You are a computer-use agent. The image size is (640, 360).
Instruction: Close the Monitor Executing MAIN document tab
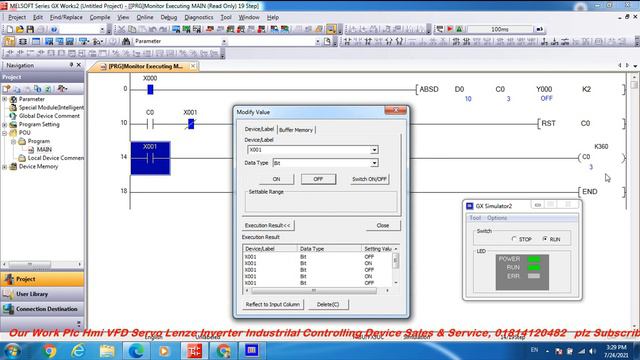193,66
